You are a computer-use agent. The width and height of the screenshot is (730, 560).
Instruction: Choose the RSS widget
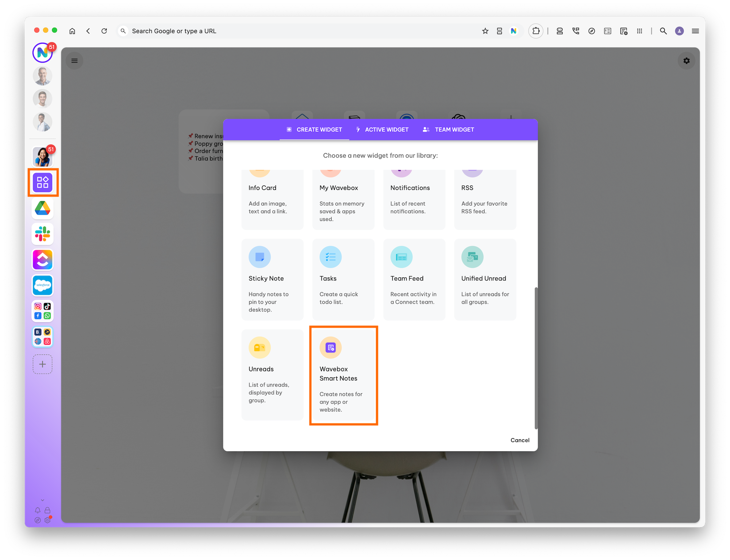point(485,200)
